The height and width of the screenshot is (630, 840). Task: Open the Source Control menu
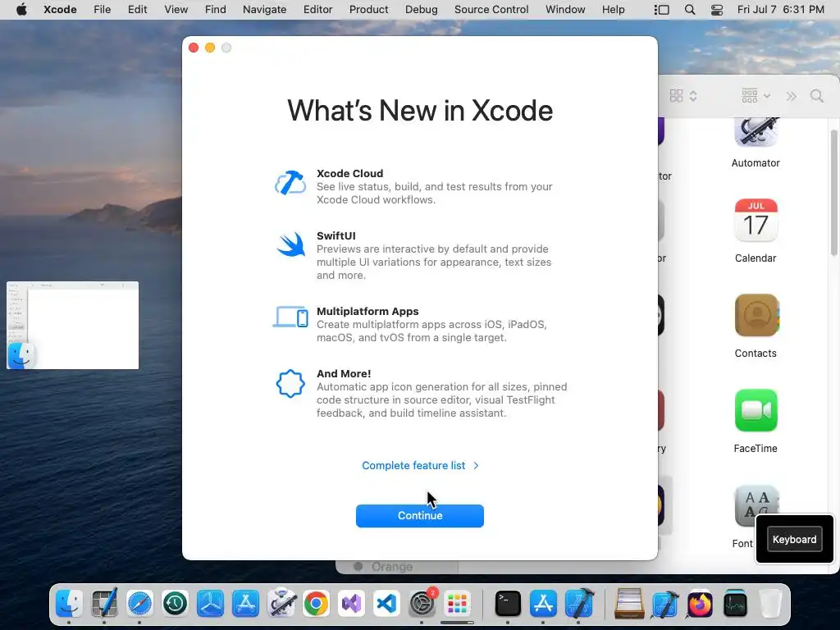[491, 10]
